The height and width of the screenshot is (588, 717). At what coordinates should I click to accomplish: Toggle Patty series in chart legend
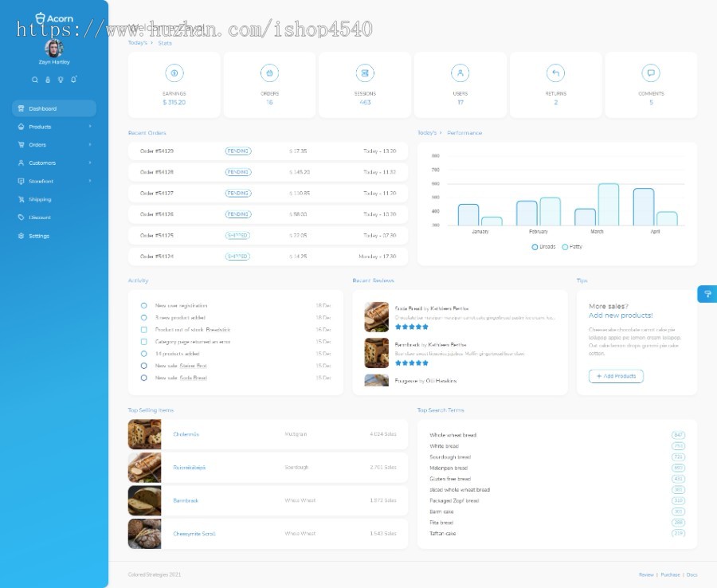click(x=573, y=247)
